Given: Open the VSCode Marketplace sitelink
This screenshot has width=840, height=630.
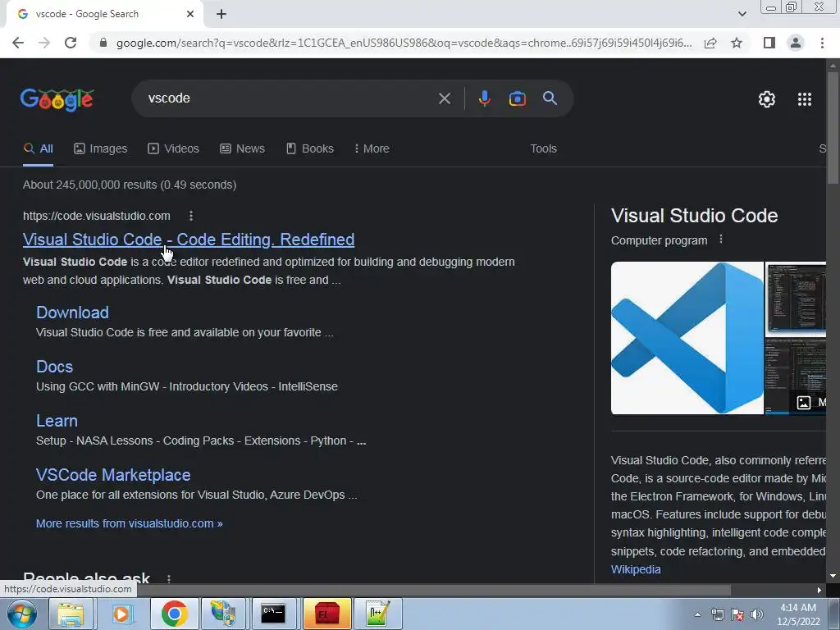Looking at the screenshot, I should [x=113, y=475].
